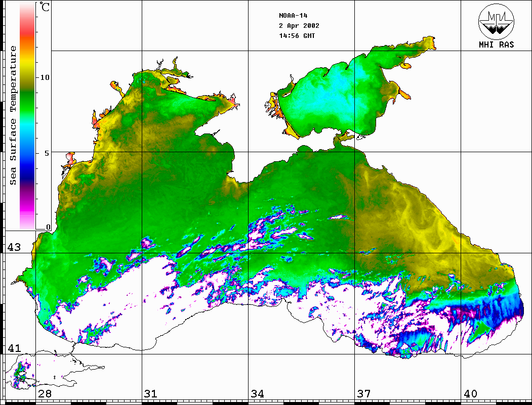Click the longitude label '37'

[364, 393]
